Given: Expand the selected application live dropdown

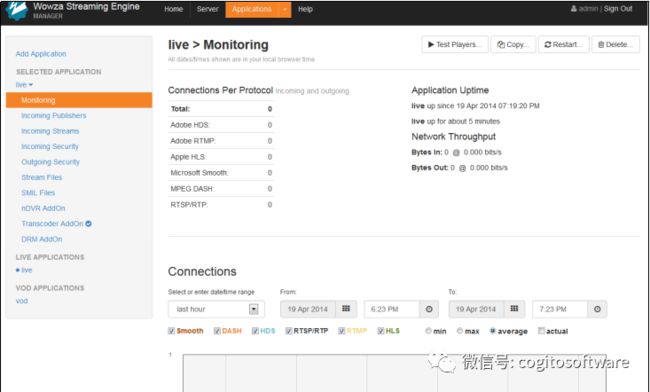Looking at the screenshot, I should (24, 85).
